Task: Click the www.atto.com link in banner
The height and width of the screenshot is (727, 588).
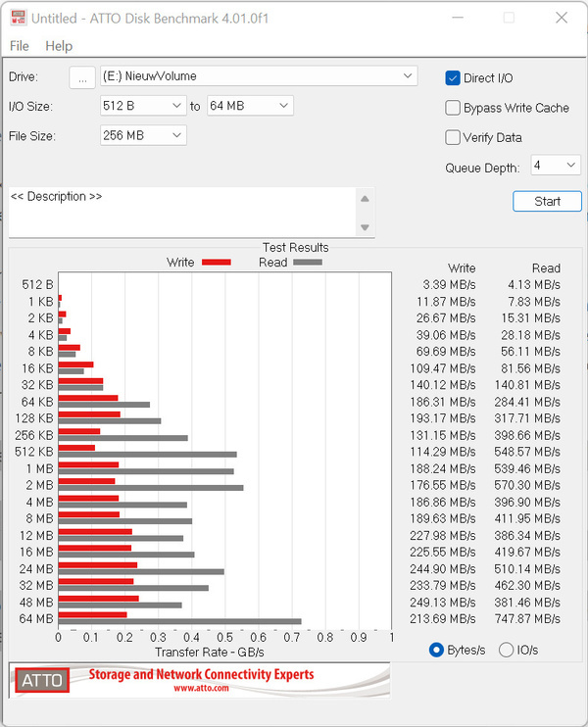Action: pos(201,688)
